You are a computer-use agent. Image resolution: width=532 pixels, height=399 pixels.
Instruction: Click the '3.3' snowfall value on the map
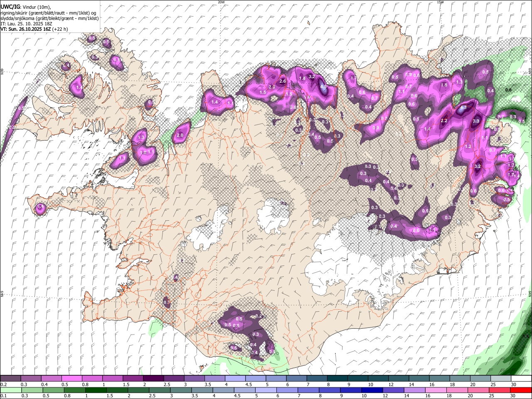click(x=476, y=121)
